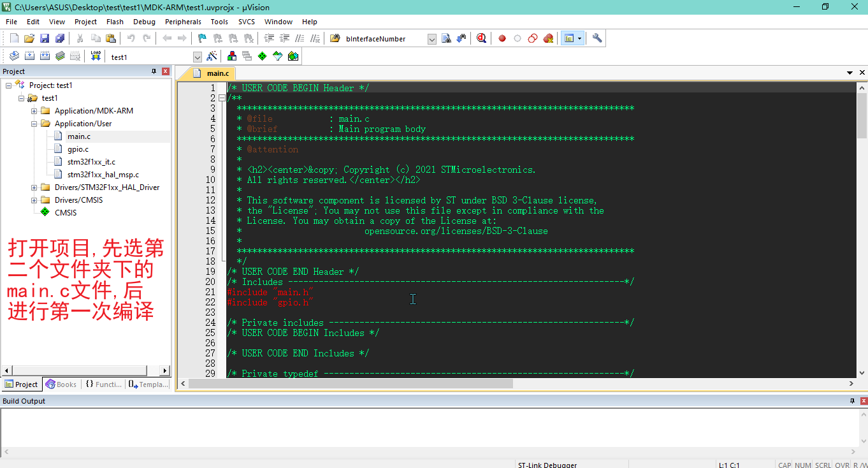
Task: Expand the Application/MDK-ARM folder
Action: (x=34, y=111)
